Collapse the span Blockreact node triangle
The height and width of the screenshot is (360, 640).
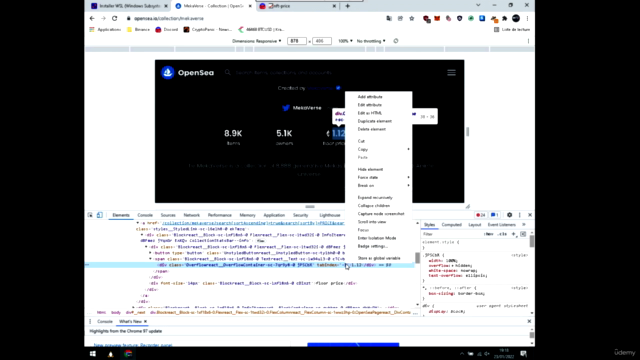click(x=150, y=259)
